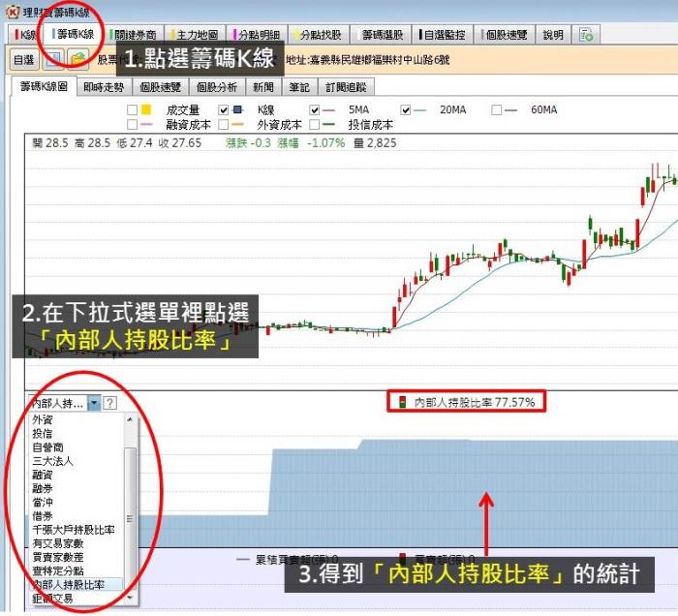Select 有交易家數 from the list
678x616 pixels.
click(58, 543)
